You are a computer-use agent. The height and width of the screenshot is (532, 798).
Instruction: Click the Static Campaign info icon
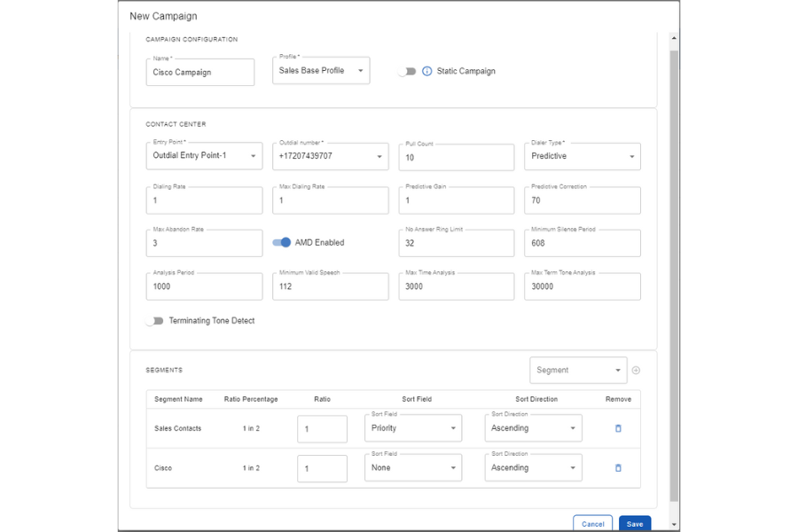[426, 72]
